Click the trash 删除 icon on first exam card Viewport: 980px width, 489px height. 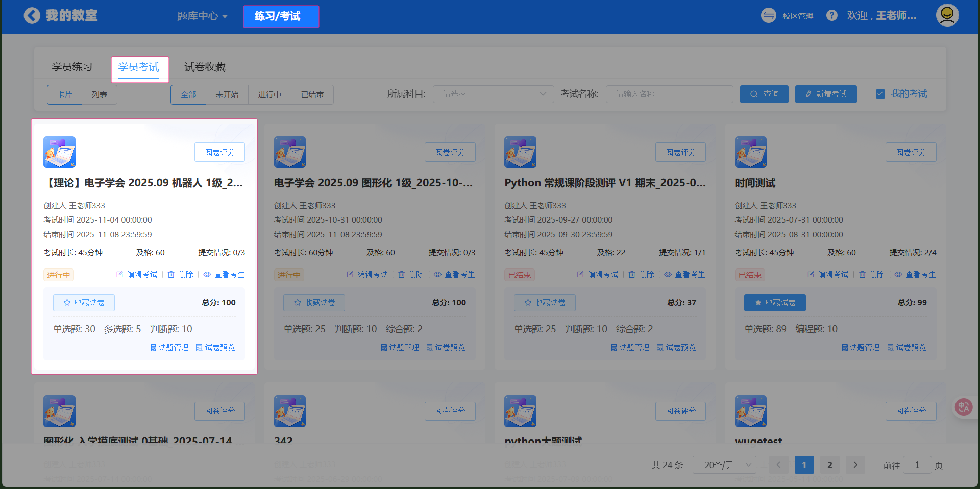click(171, 275)
